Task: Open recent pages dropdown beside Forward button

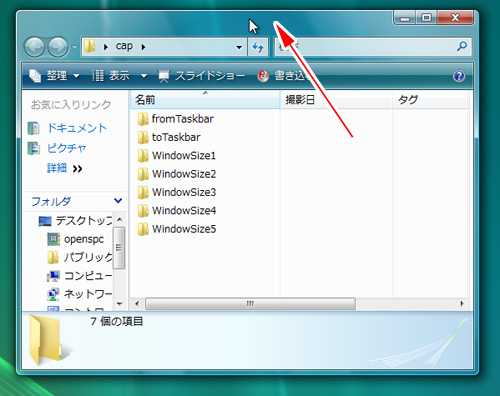Action: (x=75, y=47)
